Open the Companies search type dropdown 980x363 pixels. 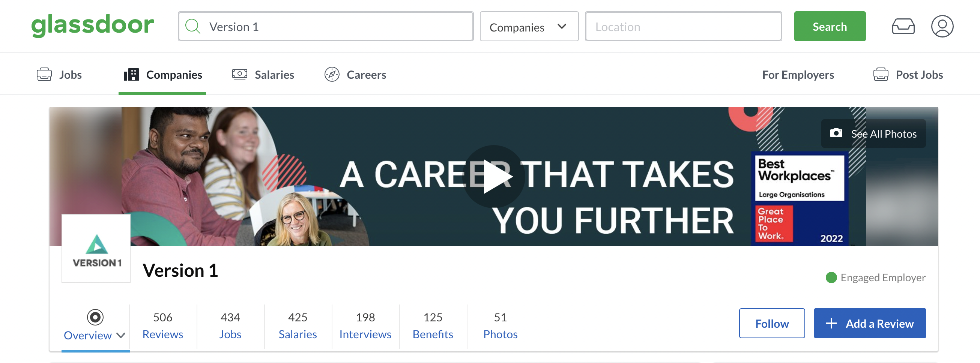tap(529, 27)
